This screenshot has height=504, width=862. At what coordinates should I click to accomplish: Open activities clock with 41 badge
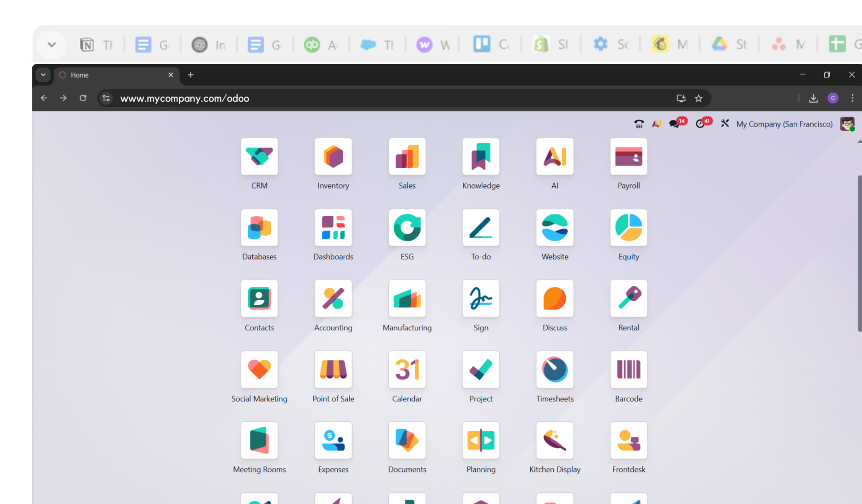pyautogui.click(x=700, y=124)
